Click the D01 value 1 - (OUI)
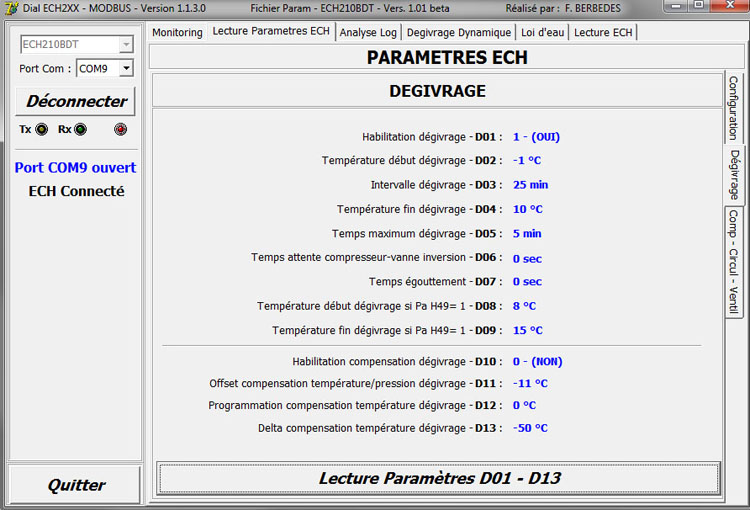Viewport: 750px width, 510px height. pyautogui.click(x=537, y=137)
